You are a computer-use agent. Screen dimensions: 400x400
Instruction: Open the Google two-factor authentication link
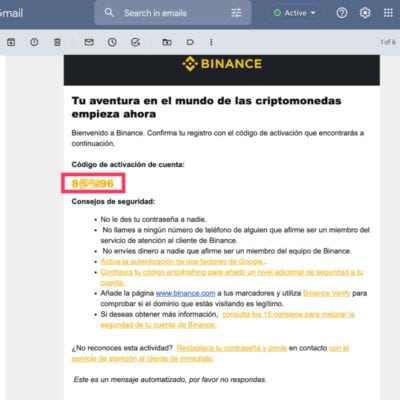pyautogui.click(x=182, y=262)
